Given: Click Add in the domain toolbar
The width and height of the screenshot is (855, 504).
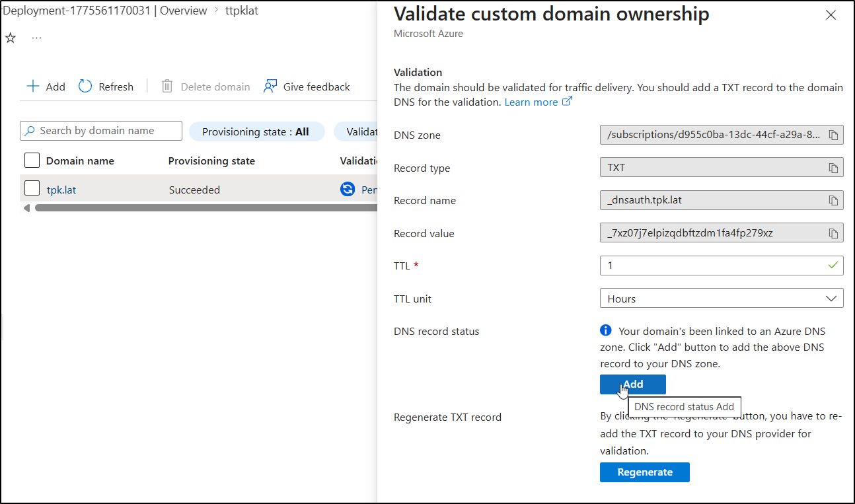Looking at the screenshot, I should [x=46, y=87].
